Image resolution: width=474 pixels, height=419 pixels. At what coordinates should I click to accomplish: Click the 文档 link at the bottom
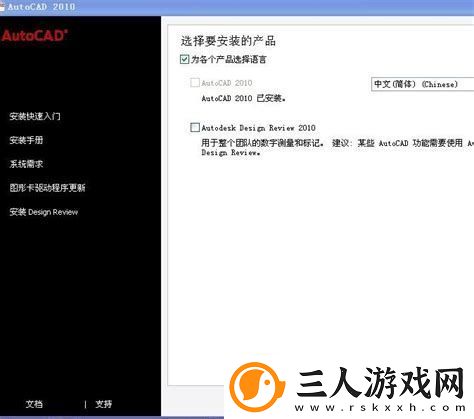point(34,404)
